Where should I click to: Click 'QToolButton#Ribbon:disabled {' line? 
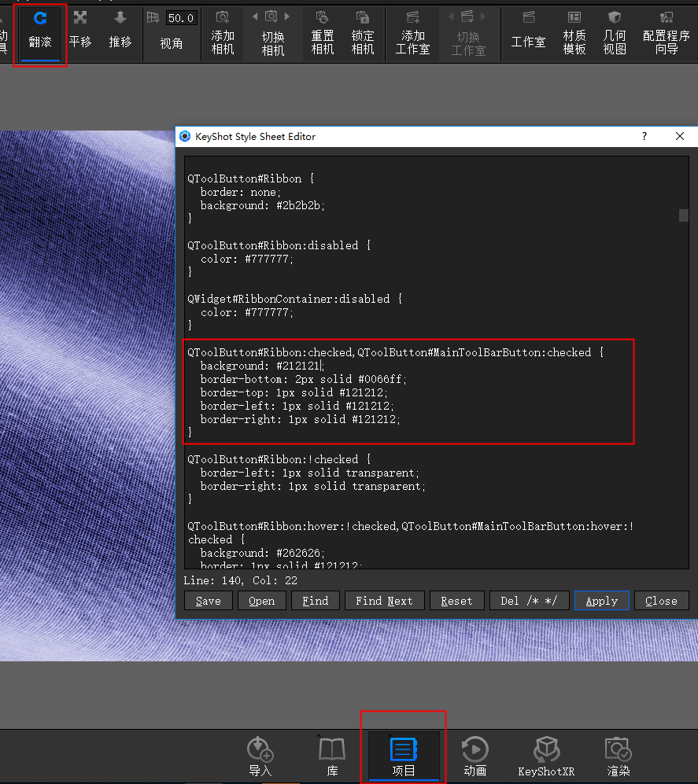(279, 245)
